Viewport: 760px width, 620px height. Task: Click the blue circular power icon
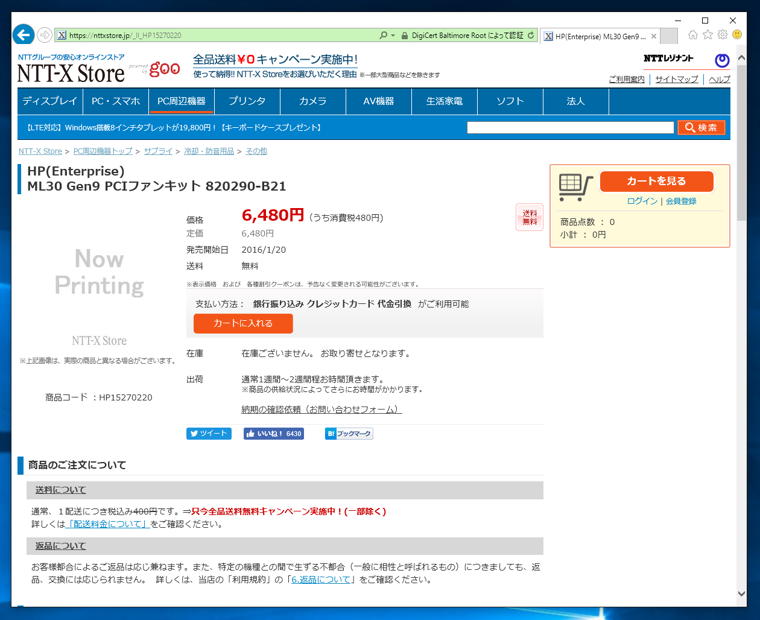click(722, 60)
